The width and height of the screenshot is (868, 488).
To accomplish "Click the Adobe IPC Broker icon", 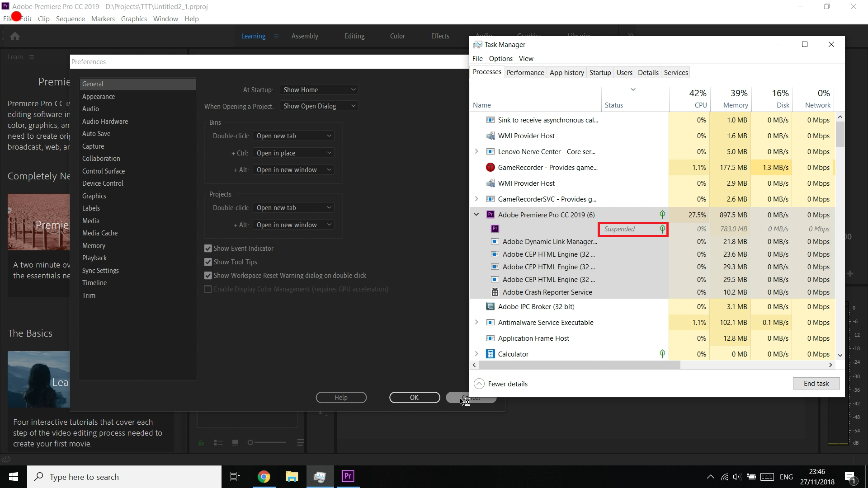I will (490, 306).
